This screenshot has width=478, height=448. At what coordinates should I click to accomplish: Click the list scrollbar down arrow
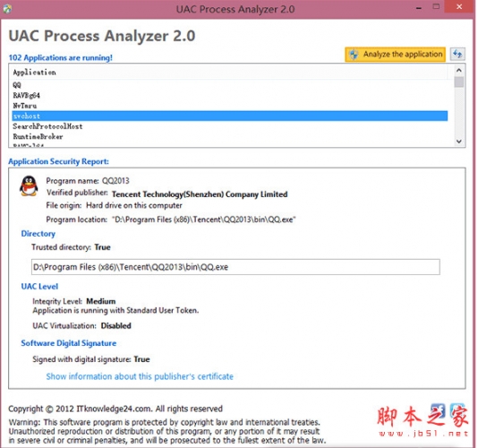[459, 142]
